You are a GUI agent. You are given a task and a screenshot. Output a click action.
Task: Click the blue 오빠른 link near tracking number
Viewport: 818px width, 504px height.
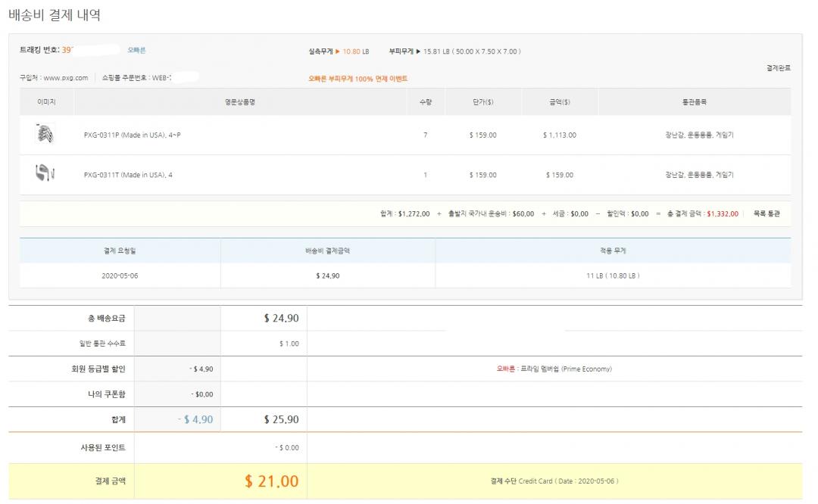click(x=136, y=50)
